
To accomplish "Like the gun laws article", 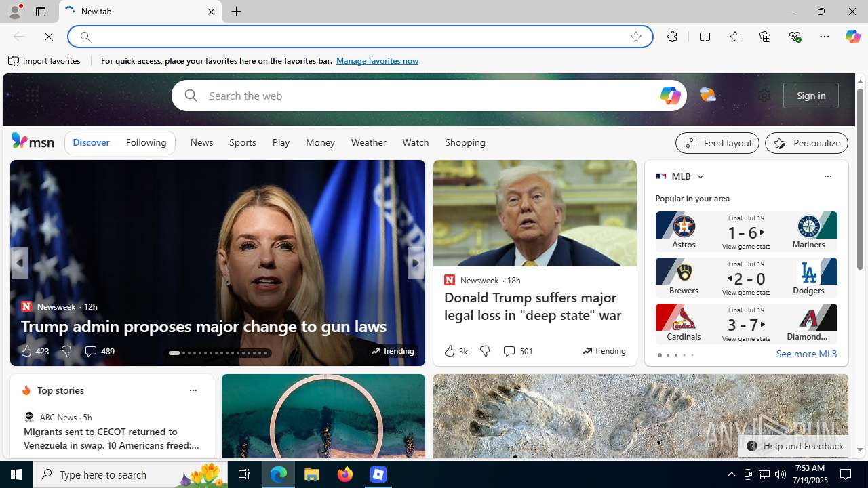I will [33, 351].
